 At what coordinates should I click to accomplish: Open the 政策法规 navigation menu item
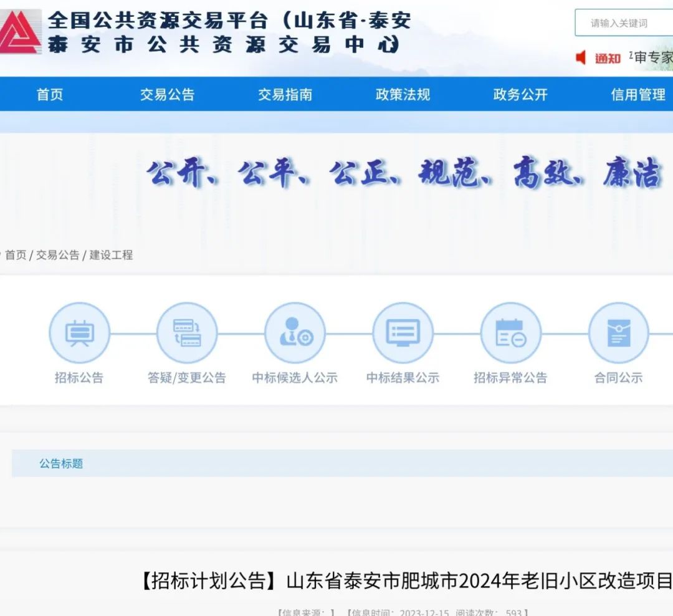[x=403, y=95]
